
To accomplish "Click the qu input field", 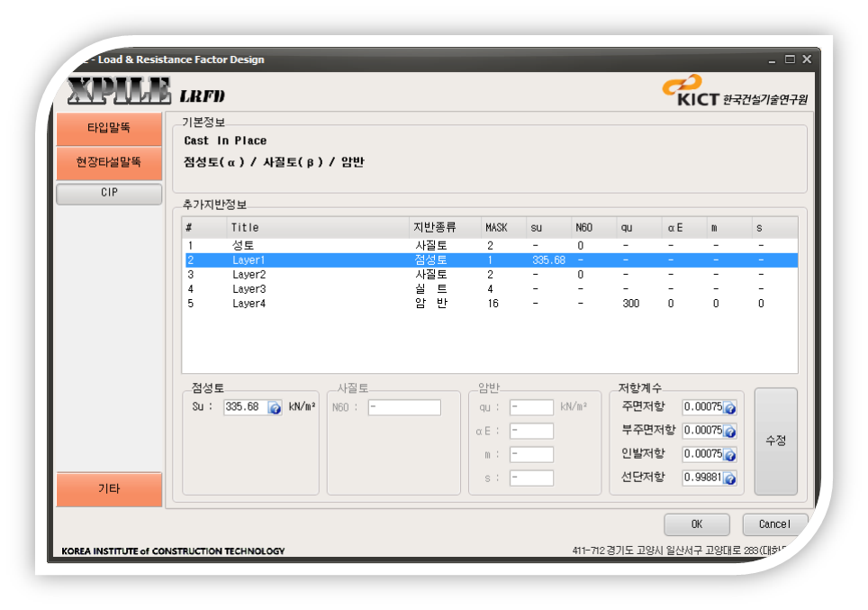I will [x=531, y=407].
